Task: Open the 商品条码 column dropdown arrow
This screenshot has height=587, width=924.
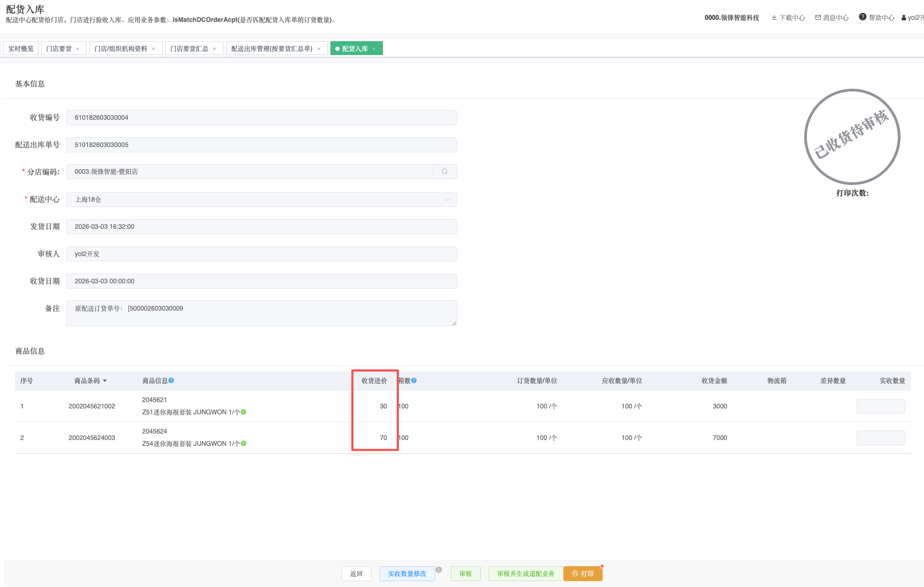Action: point(105,381)
